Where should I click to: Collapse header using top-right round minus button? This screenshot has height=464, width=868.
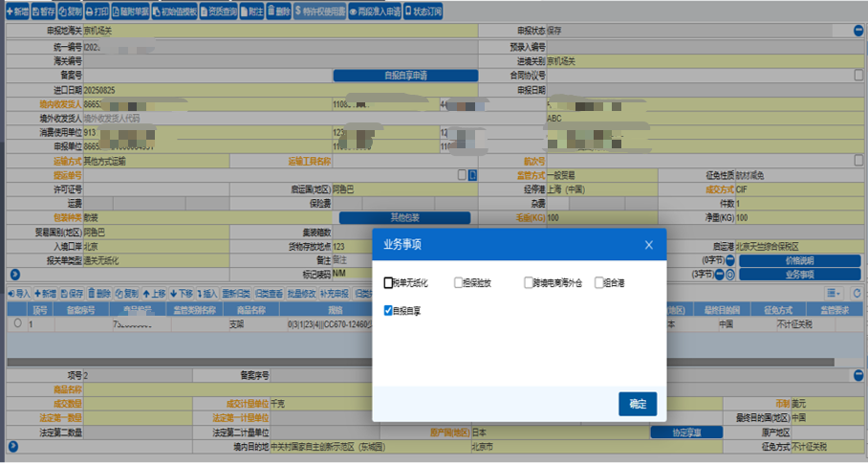click(x=858, y=31)
